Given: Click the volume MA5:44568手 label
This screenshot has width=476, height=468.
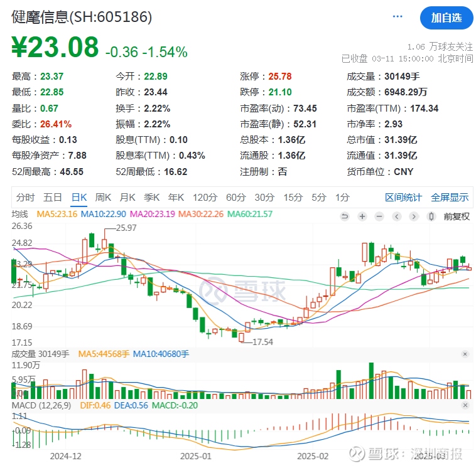Looking at the screenshot, I should tap(104, 354).
